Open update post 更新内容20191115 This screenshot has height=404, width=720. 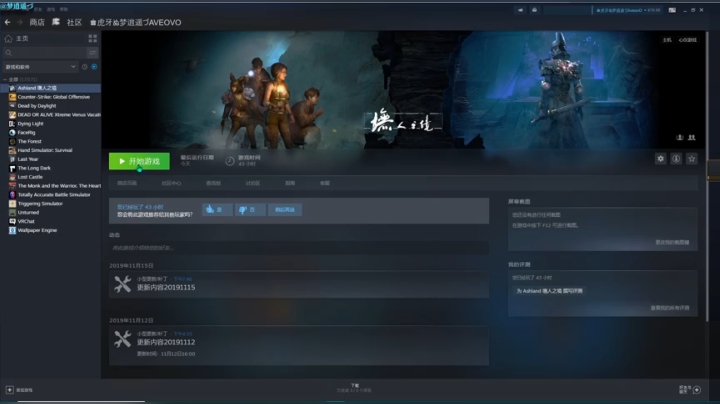166,287
